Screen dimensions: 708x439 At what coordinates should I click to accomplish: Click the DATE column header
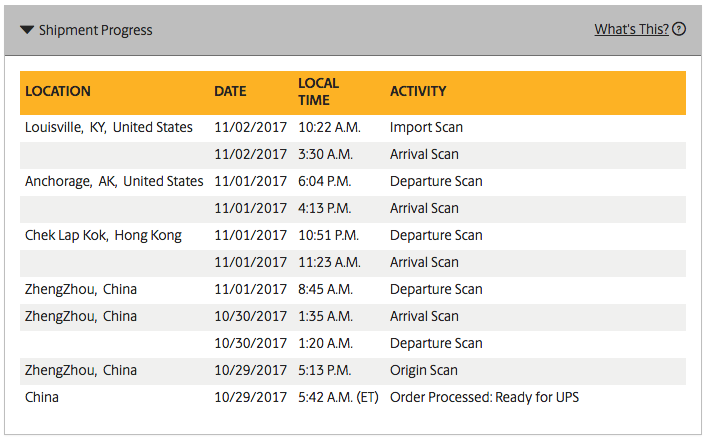(230, 91)
